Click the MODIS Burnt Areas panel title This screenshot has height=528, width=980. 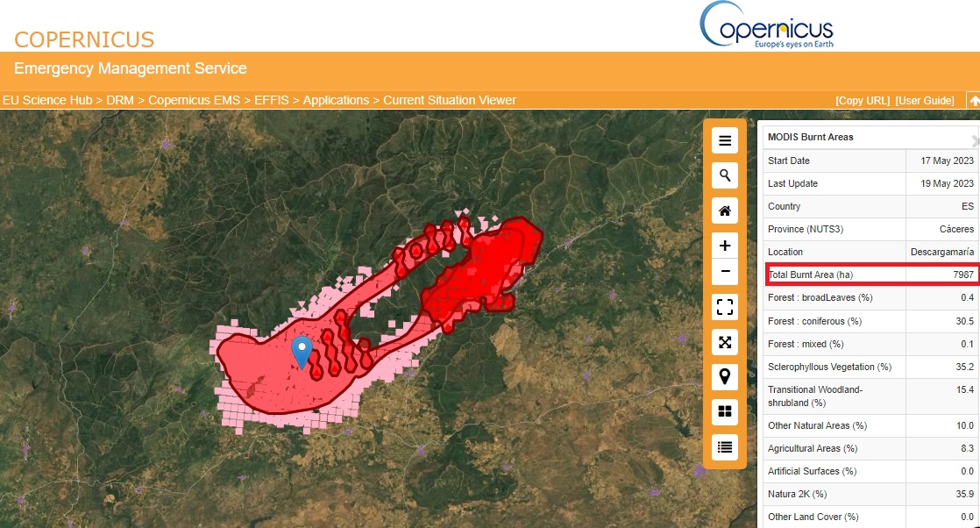pos(810,137)
